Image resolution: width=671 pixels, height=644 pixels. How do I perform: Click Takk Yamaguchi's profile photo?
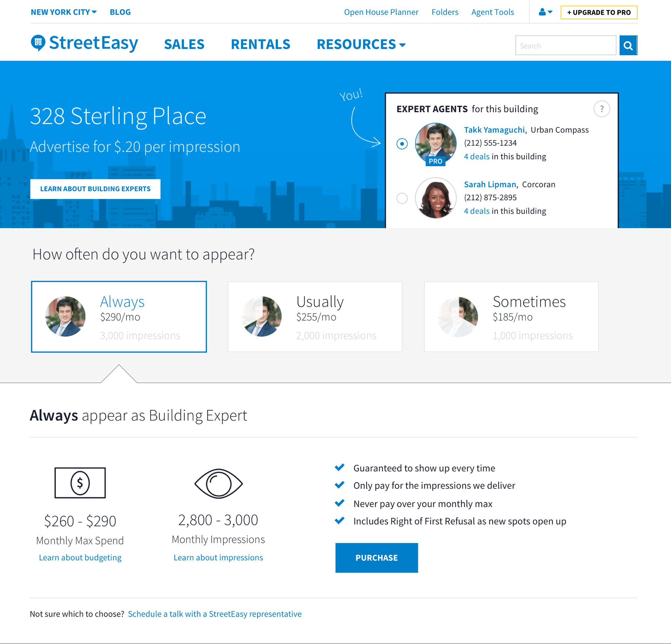(x=436, y=143)
